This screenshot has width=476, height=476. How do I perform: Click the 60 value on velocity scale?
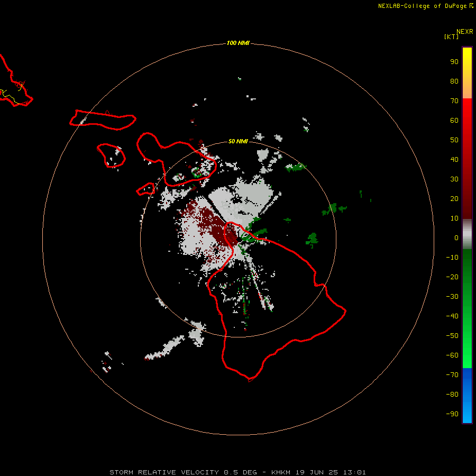tap(454, 120)
